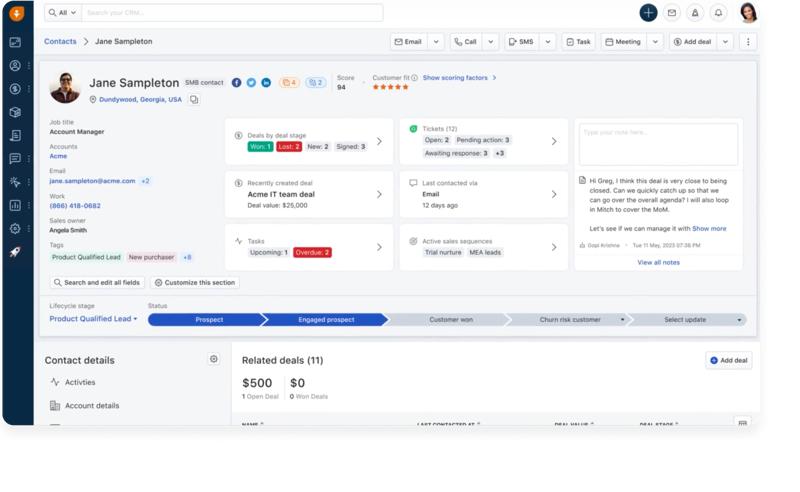Open Deals dollar icon in sidebar

click(x=15, y=89)
